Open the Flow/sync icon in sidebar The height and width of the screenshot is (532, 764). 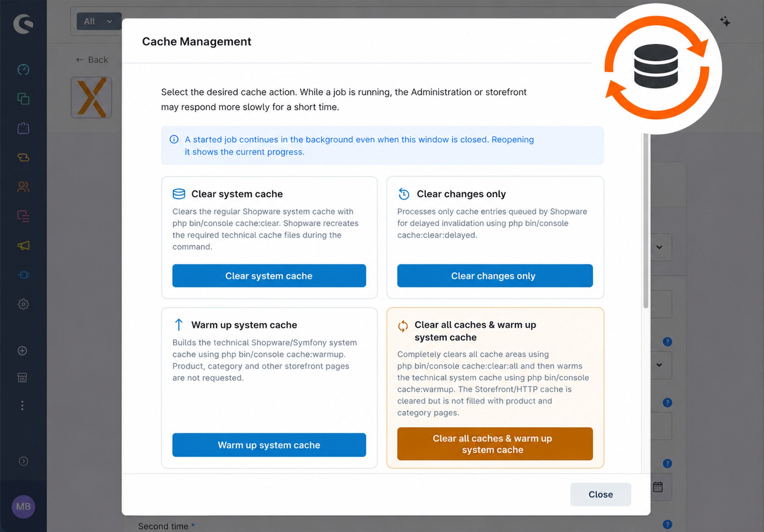[x=24, y=157]
